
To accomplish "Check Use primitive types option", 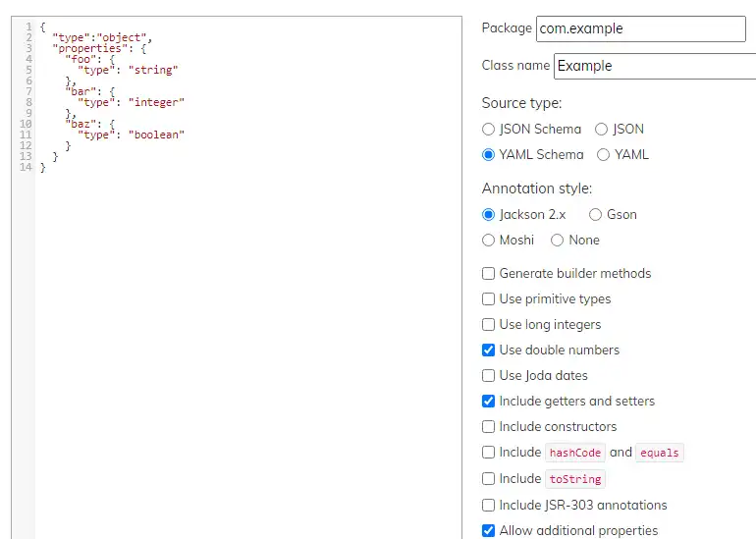I will point(489,299).
